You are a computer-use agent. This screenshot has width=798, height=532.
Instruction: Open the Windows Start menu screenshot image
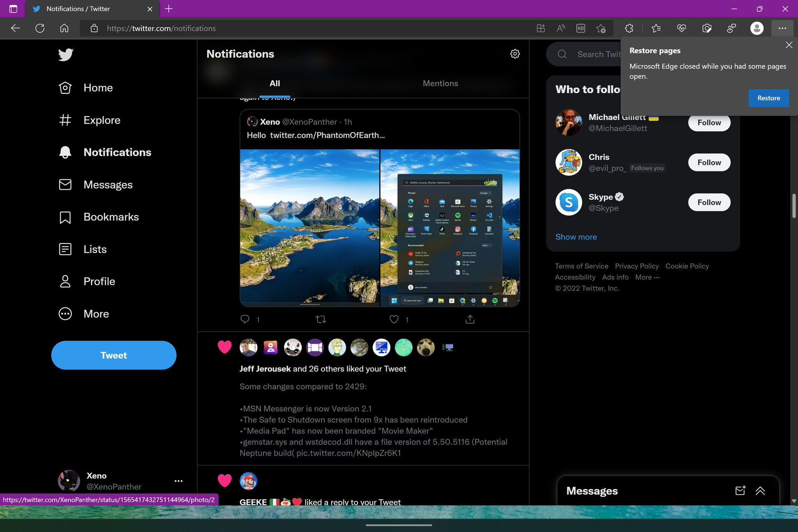point(450,228)
